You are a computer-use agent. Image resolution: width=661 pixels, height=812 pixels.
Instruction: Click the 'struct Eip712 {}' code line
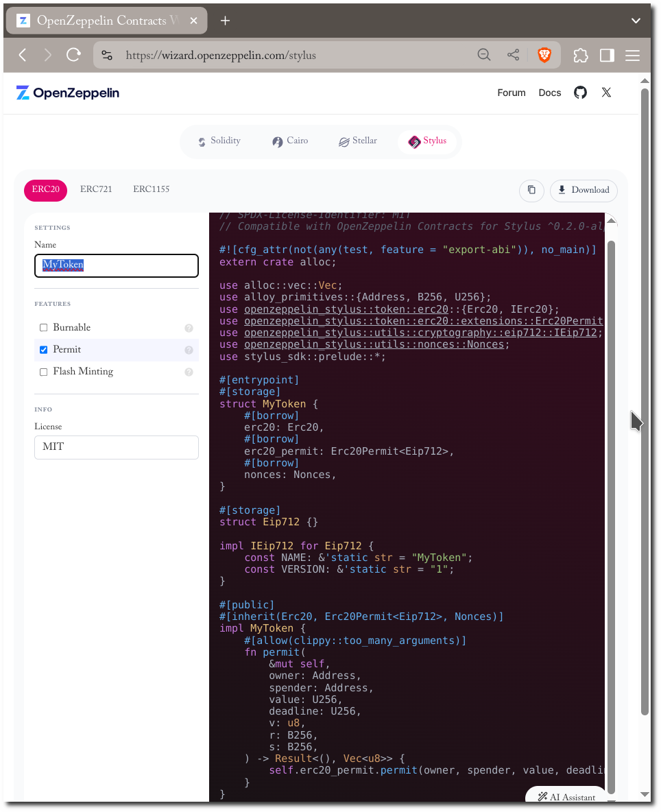[x=269, y=522]
